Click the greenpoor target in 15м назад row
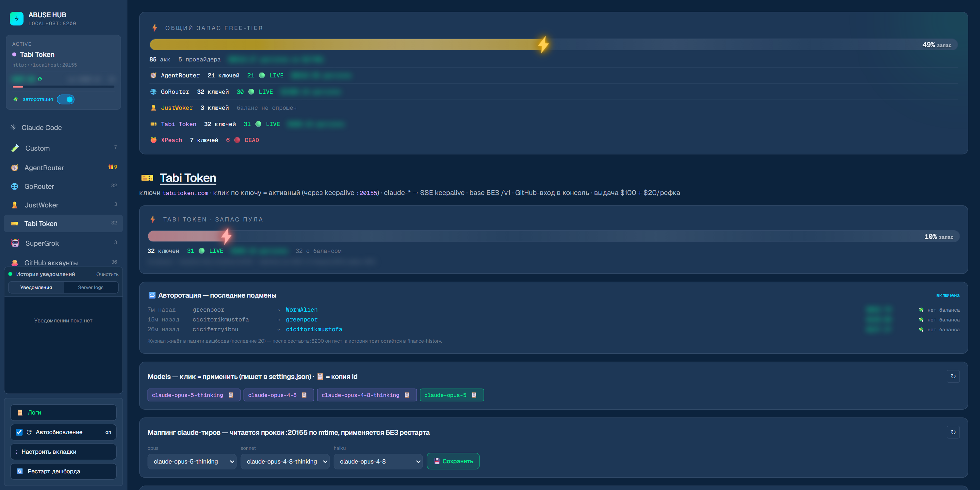The image size is (980, 490). (302, 319)
